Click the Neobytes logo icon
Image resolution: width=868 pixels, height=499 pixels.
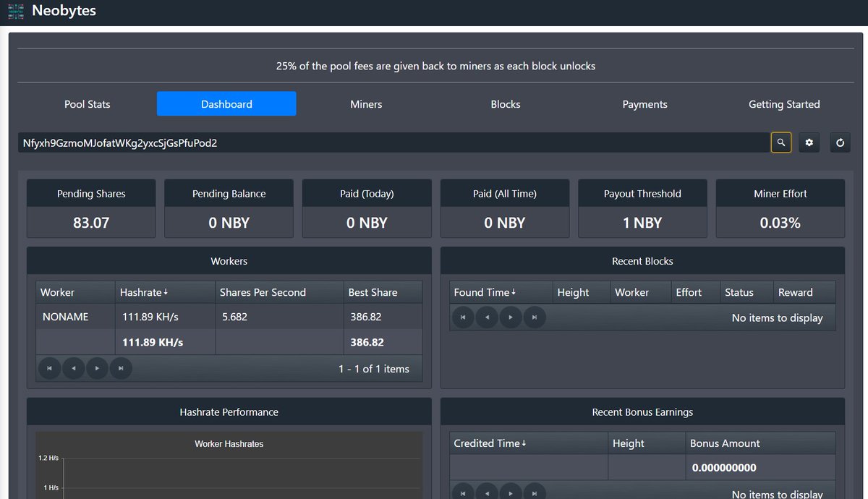[16, 12]
